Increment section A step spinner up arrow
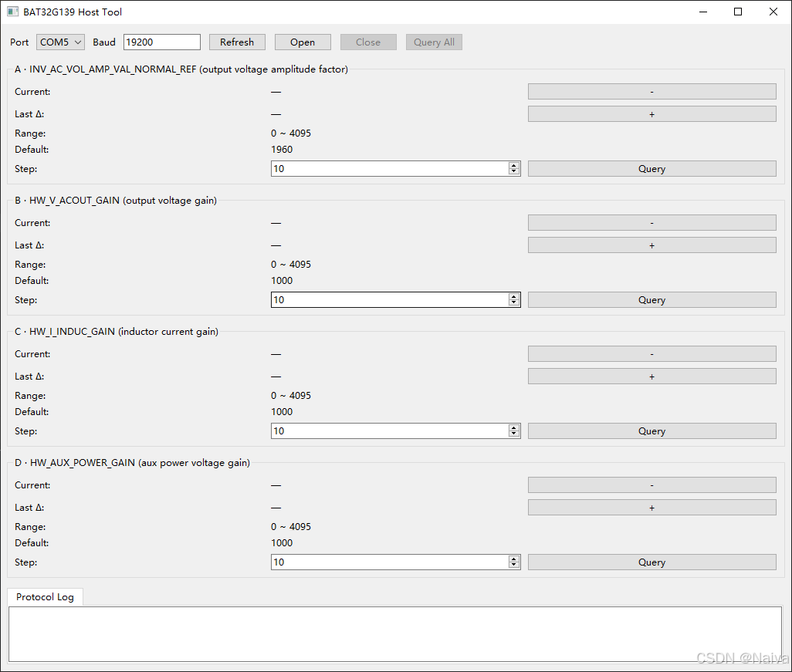Image resolution: width=792 pixels, height=672 pixels. [x=514, y=166]
